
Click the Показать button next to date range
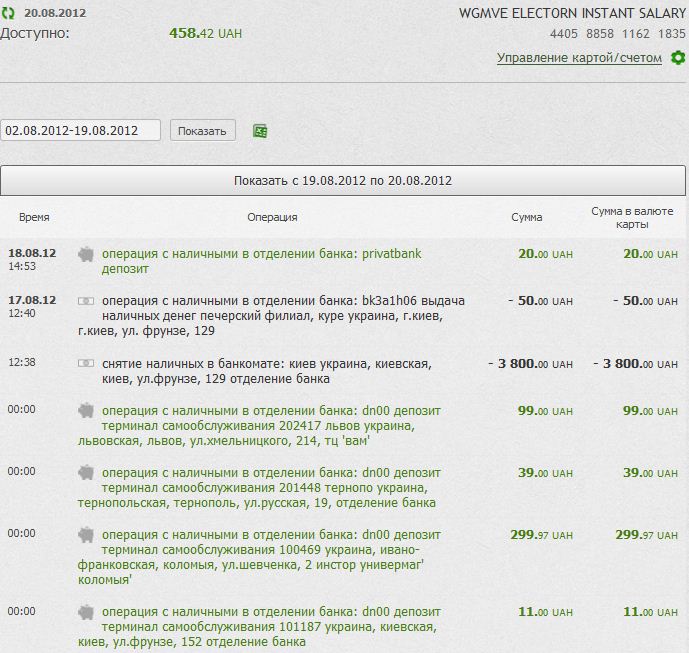tap(203, 131)
